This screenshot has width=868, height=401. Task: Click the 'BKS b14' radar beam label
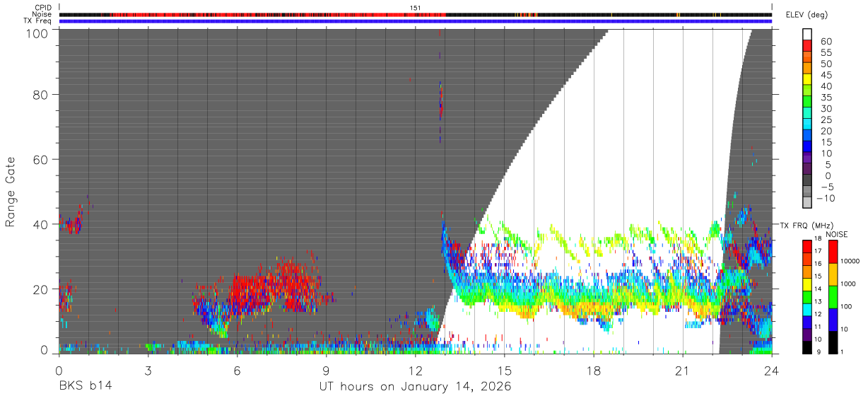click(x=85, y=386)
